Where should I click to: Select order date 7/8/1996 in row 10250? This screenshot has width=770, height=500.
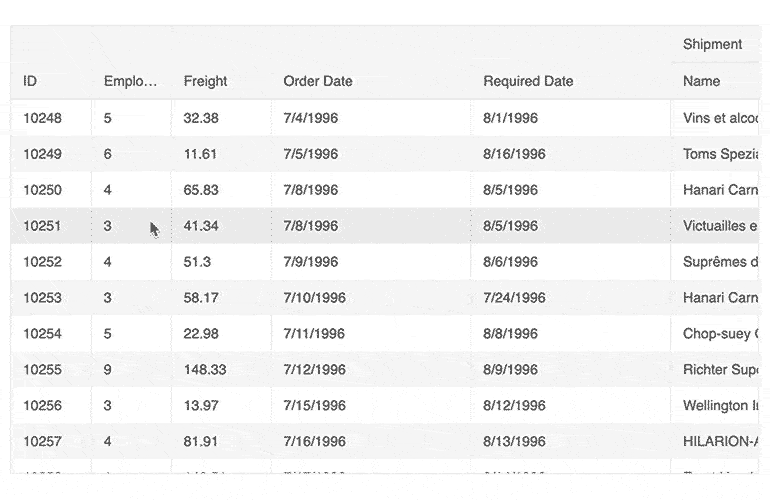(311, 190)
